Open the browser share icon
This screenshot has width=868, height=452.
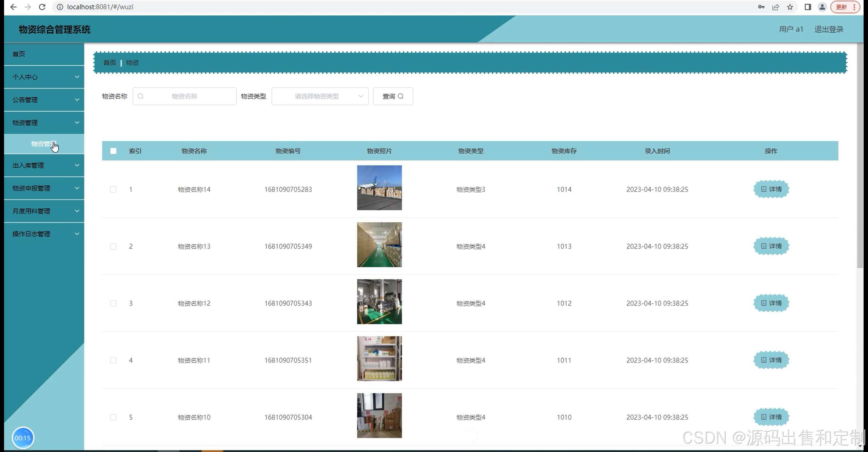point(775,7)
